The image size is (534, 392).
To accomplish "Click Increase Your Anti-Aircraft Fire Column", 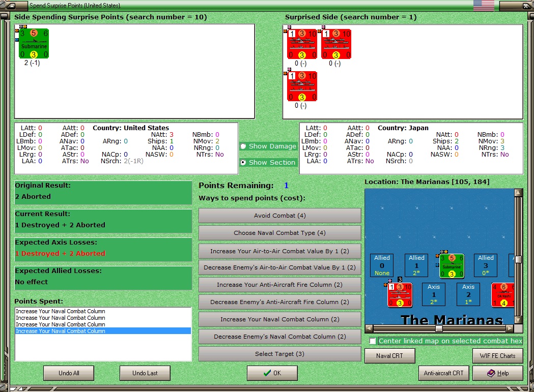I will click(280, 285).
